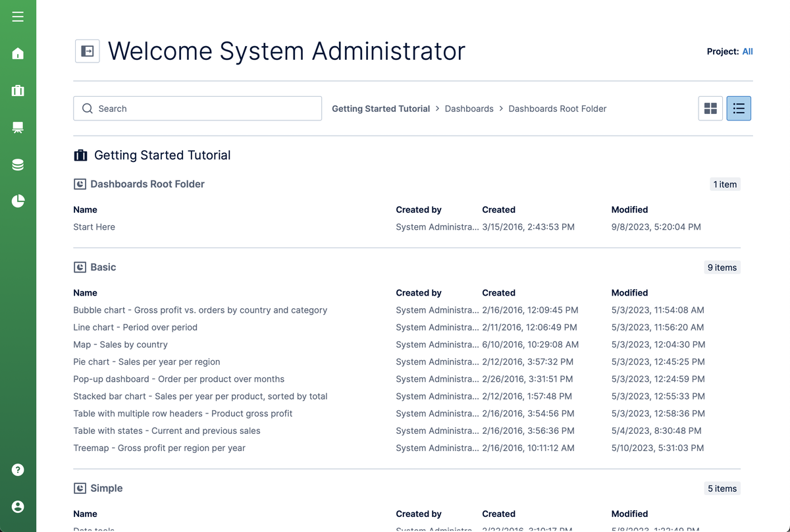This screenshot has height=532, width=790.
Task: Open Table with states - Current and previous sales
Action: click(167, 431)
